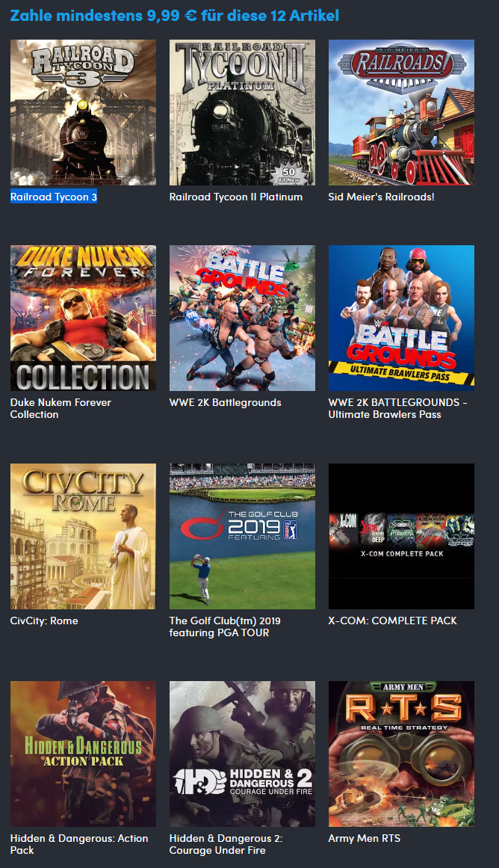The image size is (499, 868).
Task: Click the CivCity: Rome title text
Action: tap(44, 621)
